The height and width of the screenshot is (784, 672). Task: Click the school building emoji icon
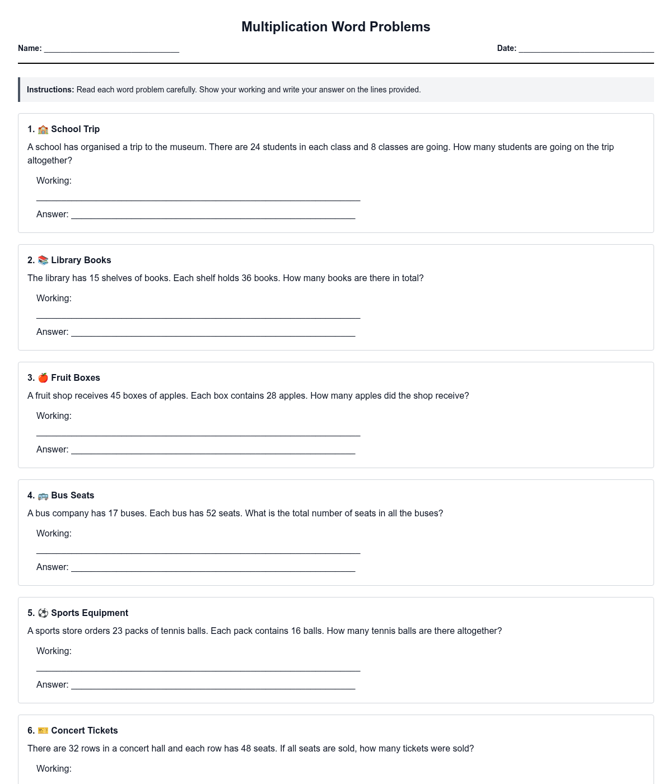pyautogui.click(x=43, y=129)
